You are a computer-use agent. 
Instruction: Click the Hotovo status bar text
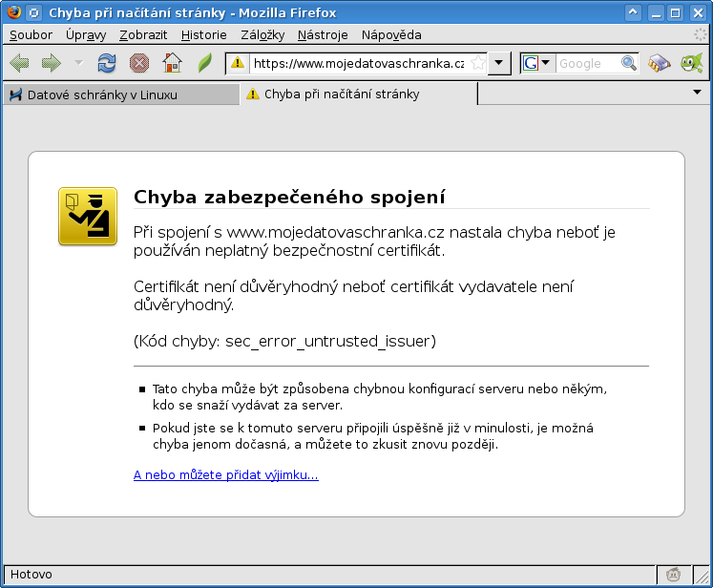point(31,575)
